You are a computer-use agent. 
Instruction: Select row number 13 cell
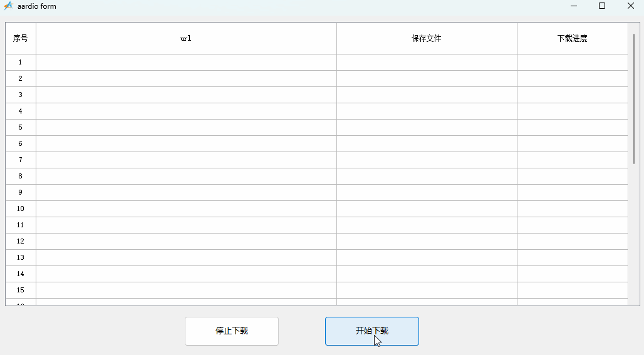[21, 258]
